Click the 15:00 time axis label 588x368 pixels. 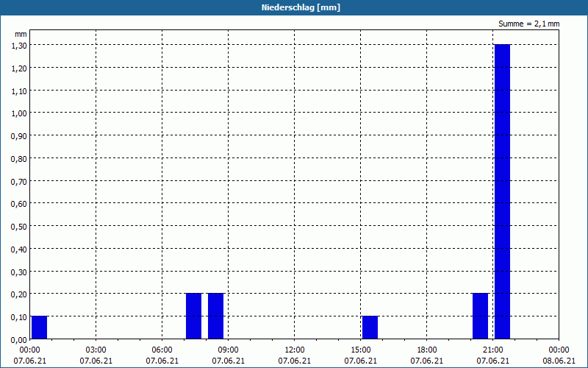click(361, 350)
